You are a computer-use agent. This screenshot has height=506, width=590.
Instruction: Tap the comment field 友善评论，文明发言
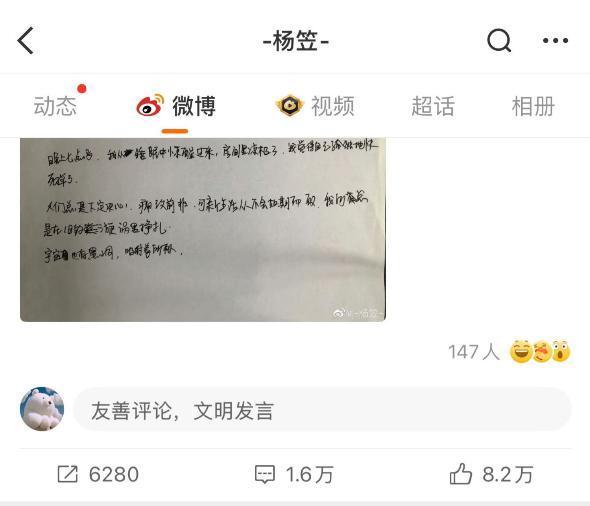point(322,409)
